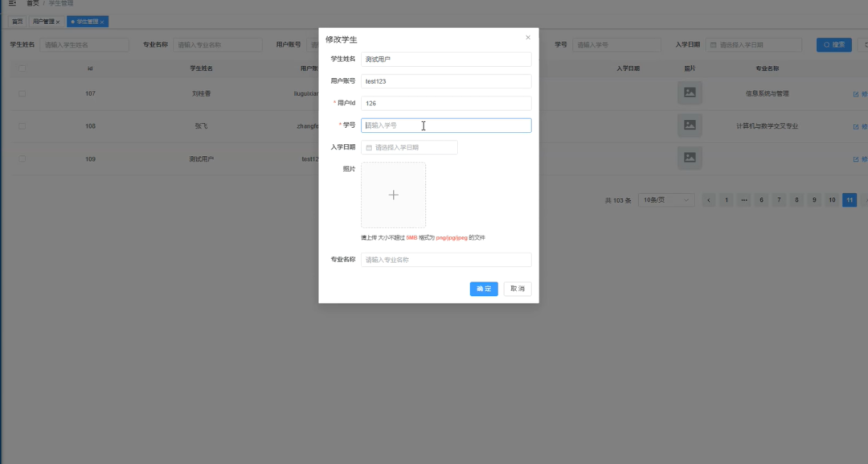Click the id column header
Image resolution: width=868 pixels, height=464 pixels.
(90, 68)
